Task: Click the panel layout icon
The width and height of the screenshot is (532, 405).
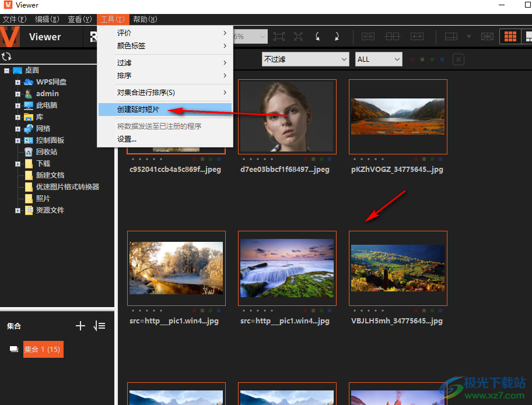Action: (452, 36)
